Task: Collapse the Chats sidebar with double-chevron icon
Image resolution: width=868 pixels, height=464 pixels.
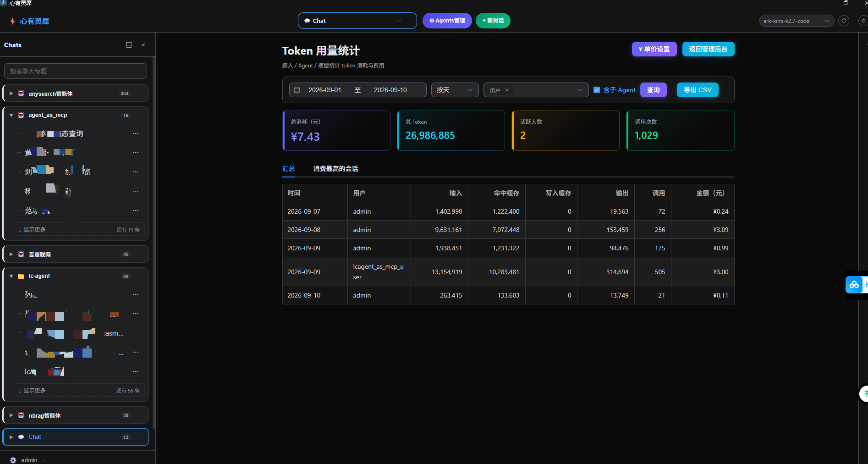Action: [x=143, y=45]
